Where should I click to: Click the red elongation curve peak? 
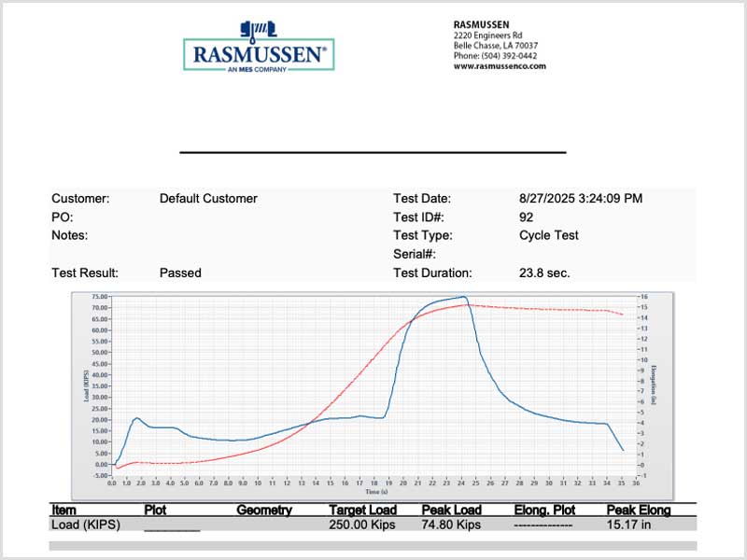pyautogui.click(x=470, y=305)
